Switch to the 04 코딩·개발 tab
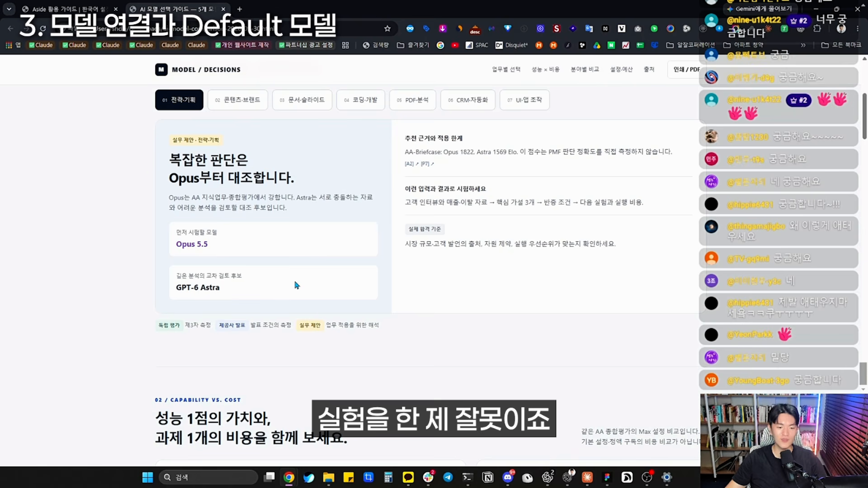The width and height of the screenshot is (868, 488). pos(361,100)
